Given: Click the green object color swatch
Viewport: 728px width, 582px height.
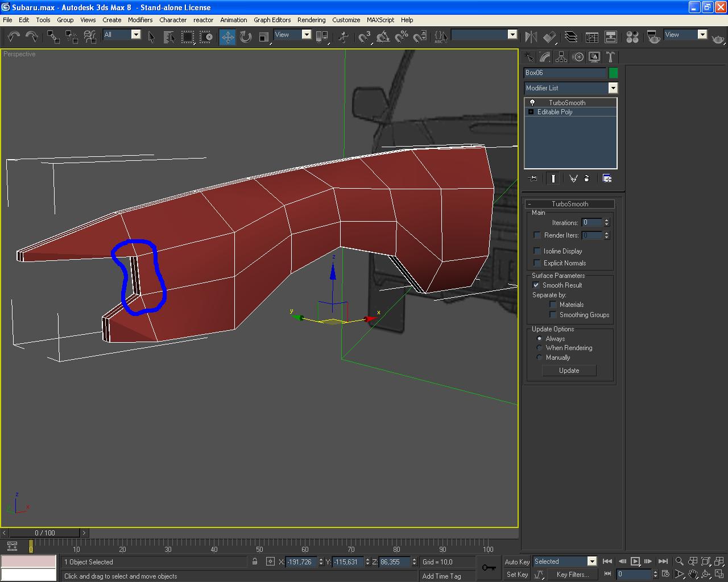Looking at the screenshot, I should 613,73.
